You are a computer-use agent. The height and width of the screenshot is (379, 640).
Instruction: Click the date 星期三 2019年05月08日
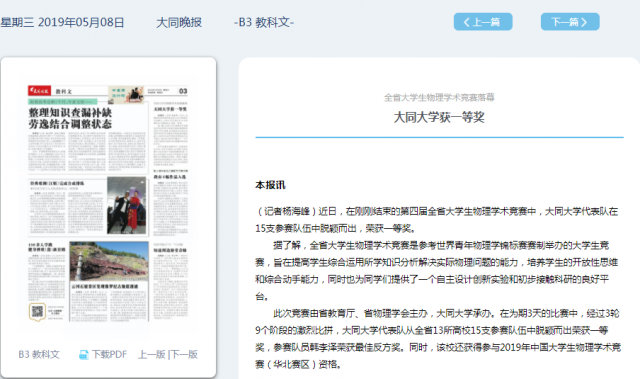pos(62,22)
